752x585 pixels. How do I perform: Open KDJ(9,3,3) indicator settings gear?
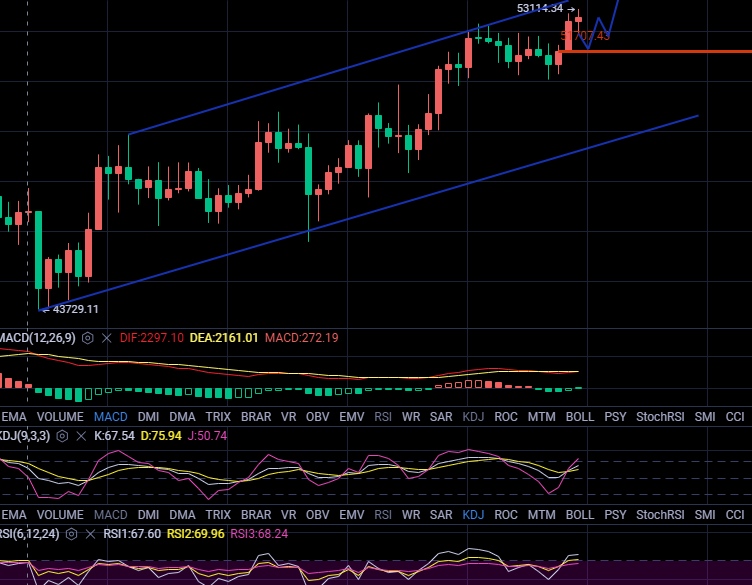coord(62,436)
